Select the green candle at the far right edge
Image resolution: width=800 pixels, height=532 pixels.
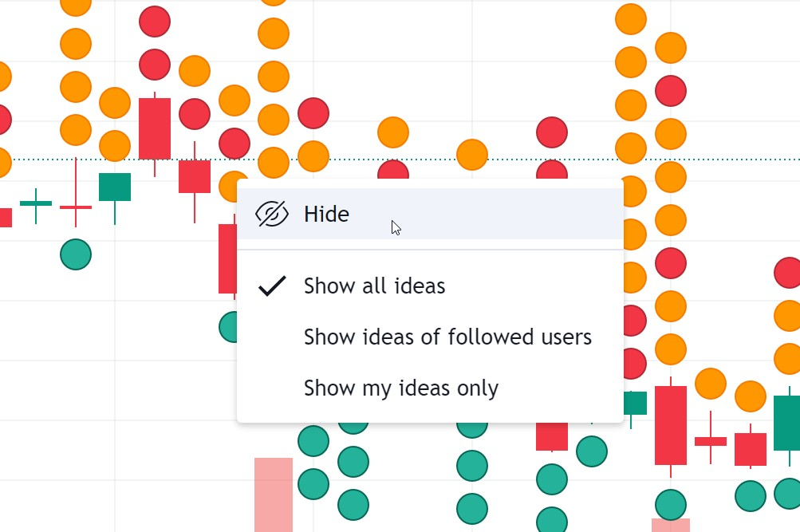787,423
